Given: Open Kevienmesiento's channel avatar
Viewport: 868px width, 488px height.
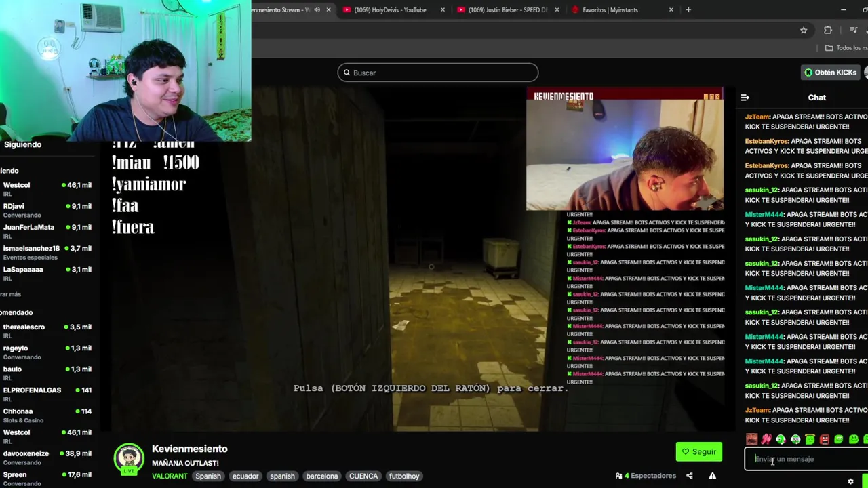Looking at the screenshot, I should [128, 460].
